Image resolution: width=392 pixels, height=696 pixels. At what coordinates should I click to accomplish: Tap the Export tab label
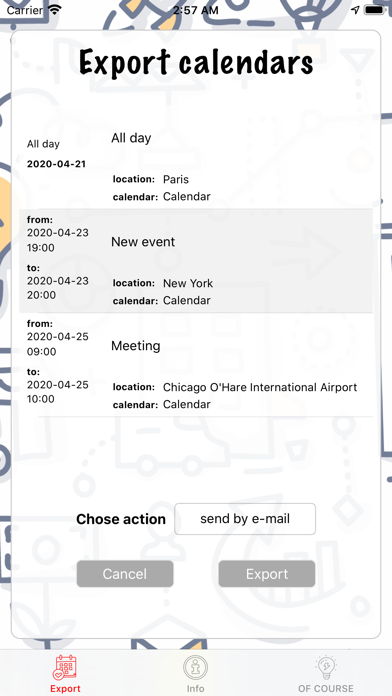coord(65,689)
